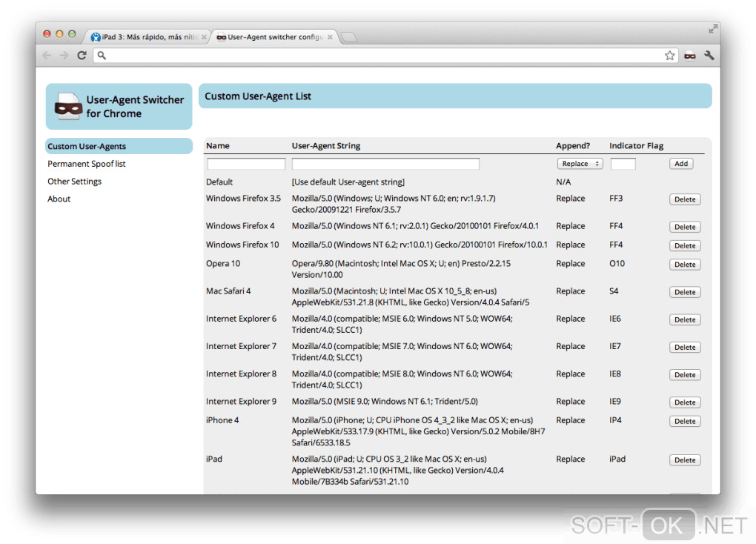Screen dimensions: 756x544
Task: Delete the Mac Safari 4 entry
Action: tap(685, 292)
